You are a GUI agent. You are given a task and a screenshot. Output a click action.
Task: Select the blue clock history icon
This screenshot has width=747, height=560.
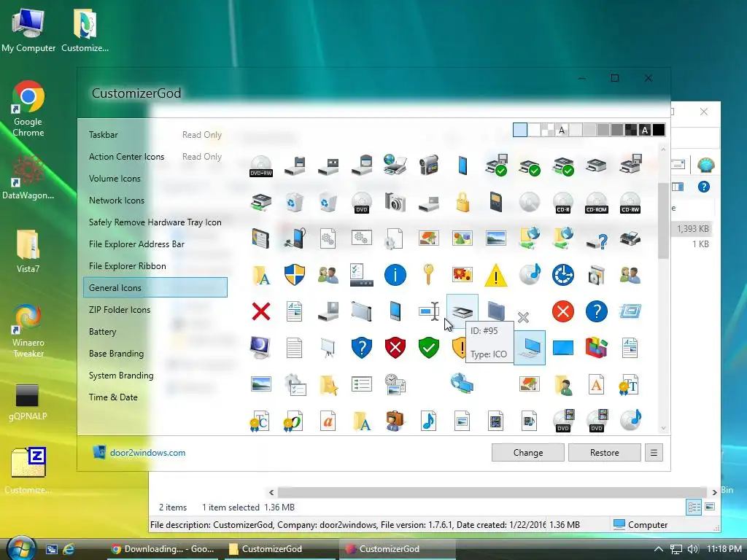click(562, 275)
